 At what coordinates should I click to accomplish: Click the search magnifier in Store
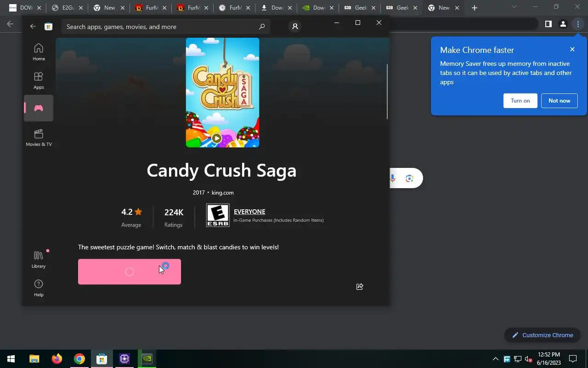click(x=262, y=27)
